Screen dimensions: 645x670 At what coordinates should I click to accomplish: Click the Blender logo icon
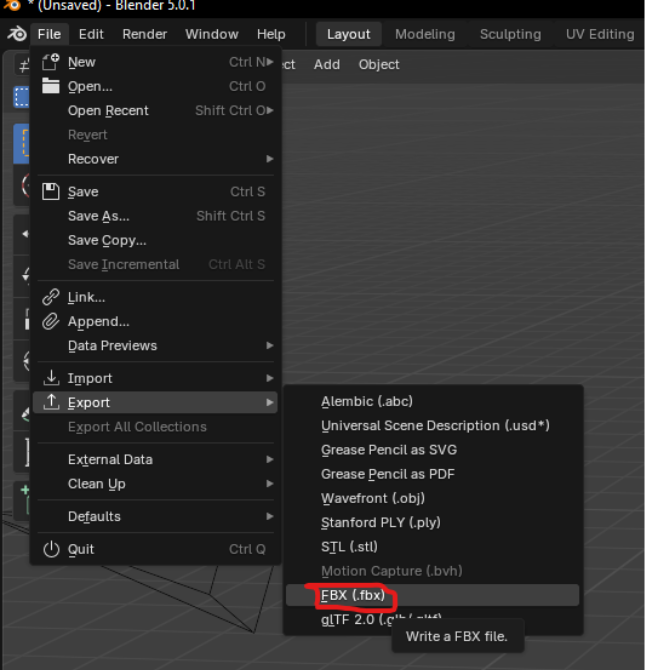[x=17, y=34]
